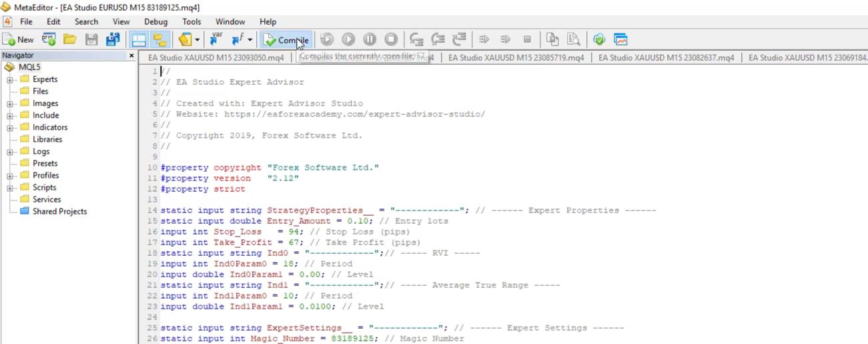Close the Navigator panel

point(131,55)
